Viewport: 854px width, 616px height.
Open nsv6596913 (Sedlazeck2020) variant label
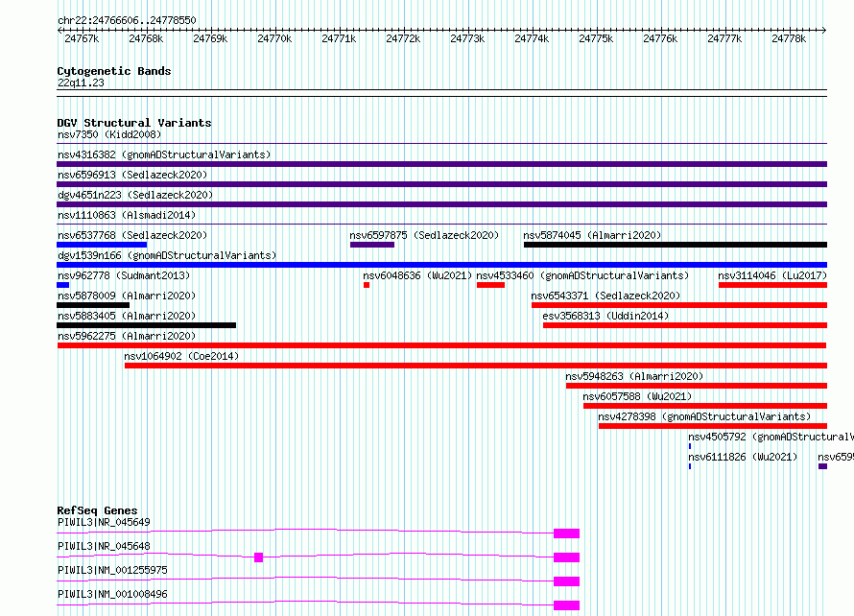(132, 175)
